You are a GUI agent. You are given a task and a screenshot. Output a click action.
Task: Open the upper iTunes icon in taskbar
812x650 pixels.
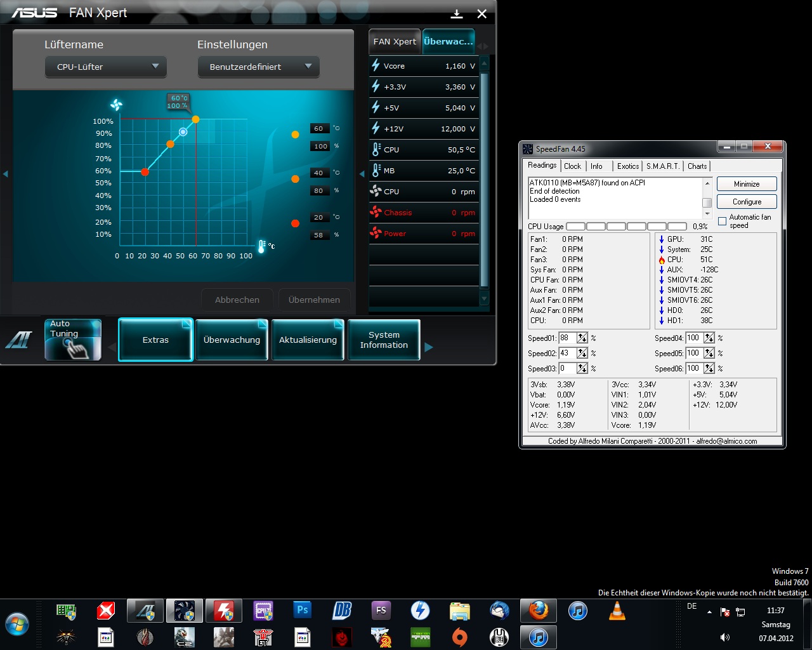(578, 611)
